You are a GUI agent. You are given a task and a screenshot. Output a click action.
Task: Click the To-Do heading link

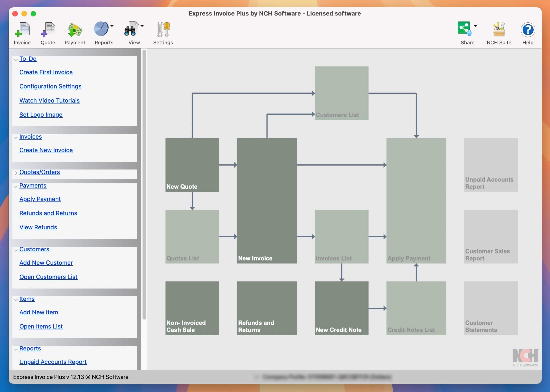[28, 59]
